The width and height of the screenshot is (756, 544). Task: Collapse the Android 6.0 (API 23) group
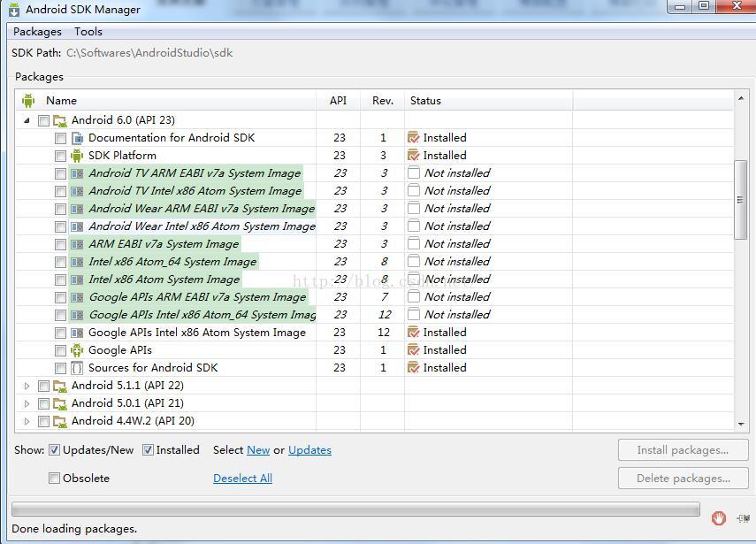[27, 120]
